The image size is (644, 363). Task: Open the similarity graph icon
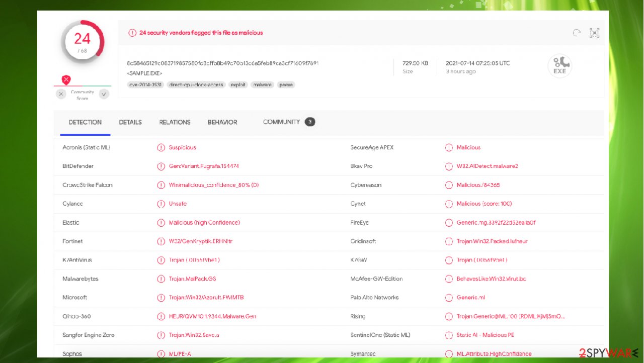[594, 33]
